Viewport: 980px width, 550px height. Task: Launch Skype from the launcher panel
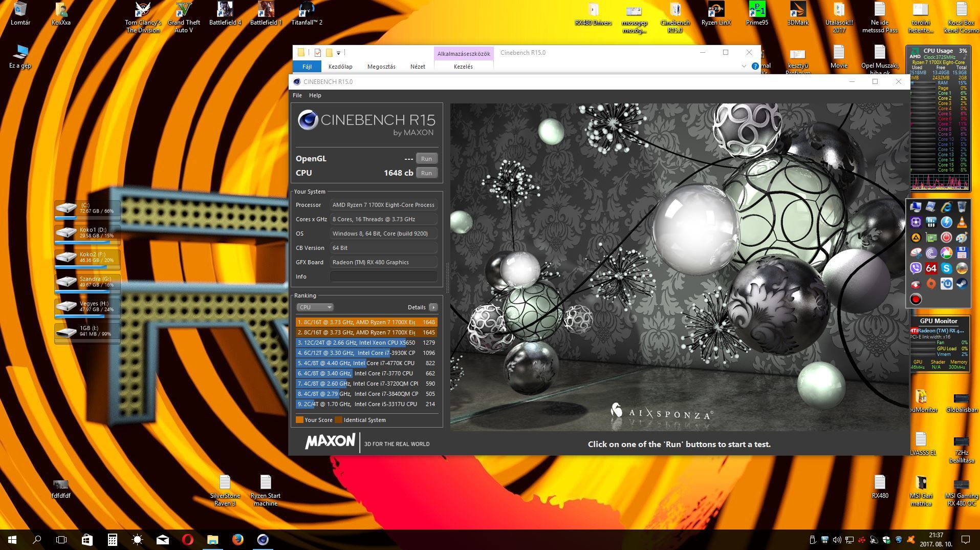946,268
